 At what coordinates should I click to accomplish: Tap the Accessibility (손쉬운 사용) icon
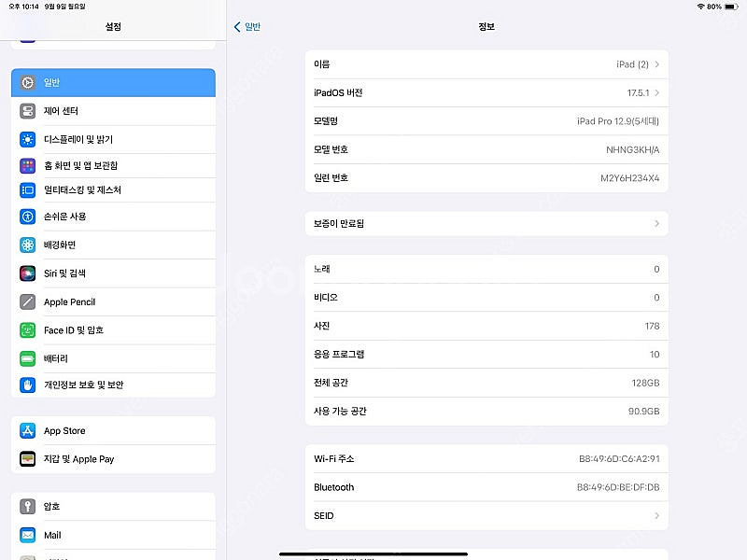click(x=28, y=217)
